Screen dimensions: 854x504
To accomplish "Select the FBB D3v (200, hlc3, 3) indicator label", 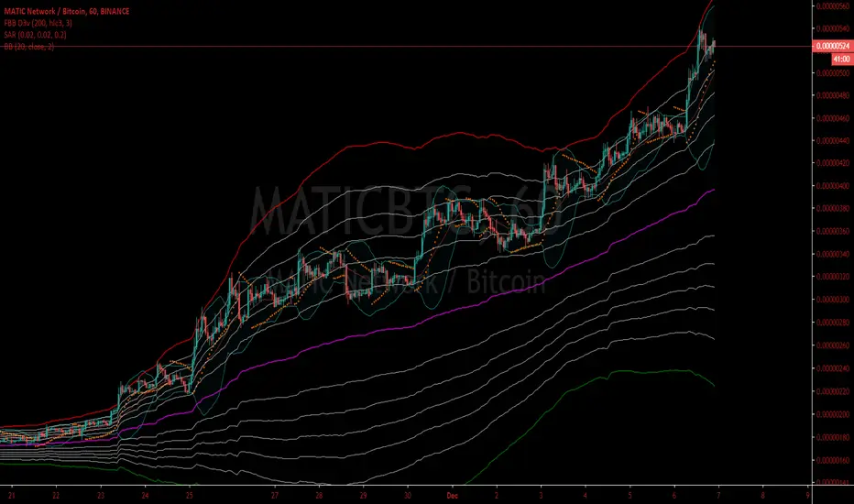I will 38,23.
